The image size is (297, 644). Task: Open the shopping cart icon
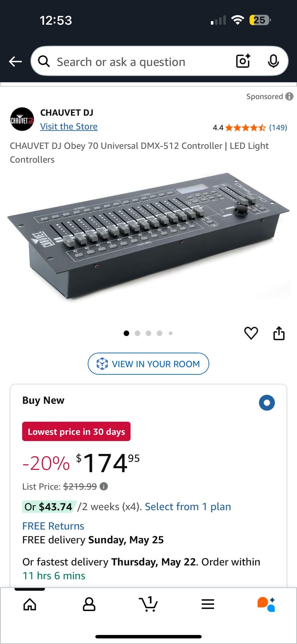point(148,604)
